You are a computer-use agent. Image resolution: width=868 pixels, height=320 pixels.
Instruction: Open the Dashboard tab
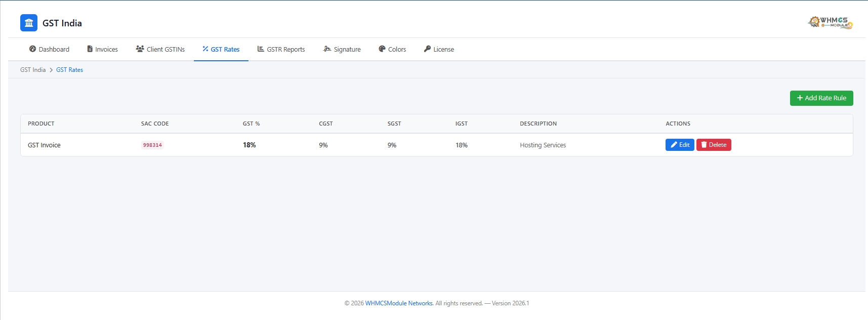[x=49, y=49]
